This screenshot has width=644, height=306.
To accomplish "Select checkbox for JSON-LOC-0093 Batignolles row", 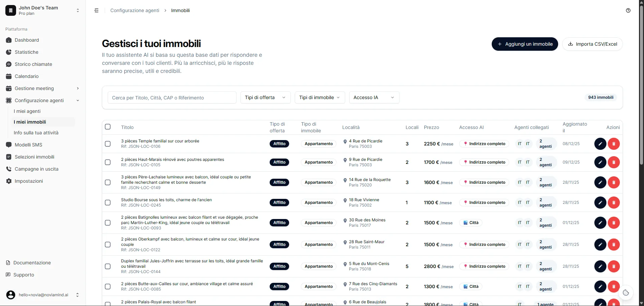I will [108, 223].
